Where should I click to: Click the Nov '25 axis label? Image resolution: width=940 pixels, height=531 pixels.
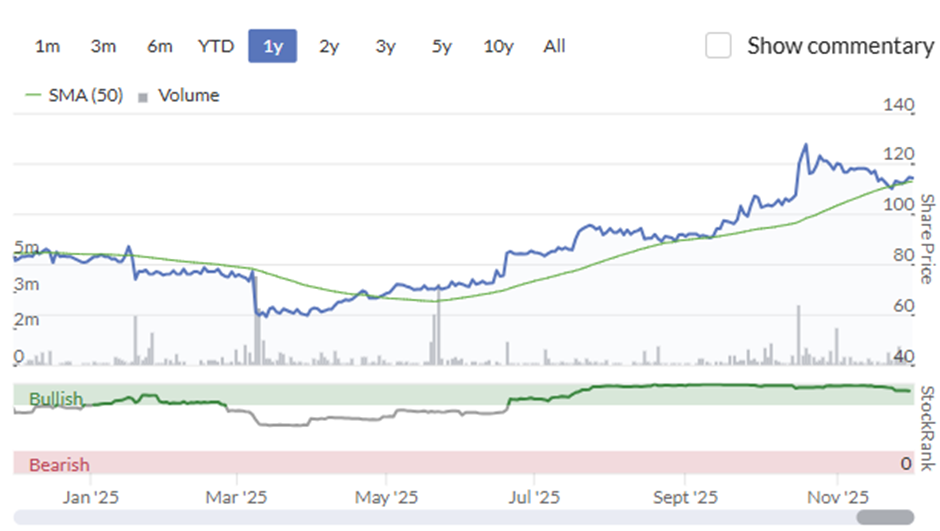[x=837, y=497]
